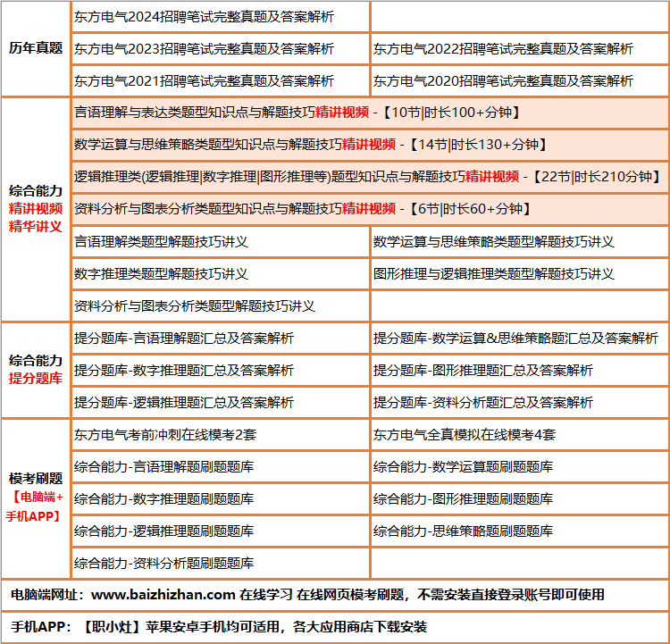Select 东方电气全真模拟在线模考4套
670x644 pixels.
(464, 435)
